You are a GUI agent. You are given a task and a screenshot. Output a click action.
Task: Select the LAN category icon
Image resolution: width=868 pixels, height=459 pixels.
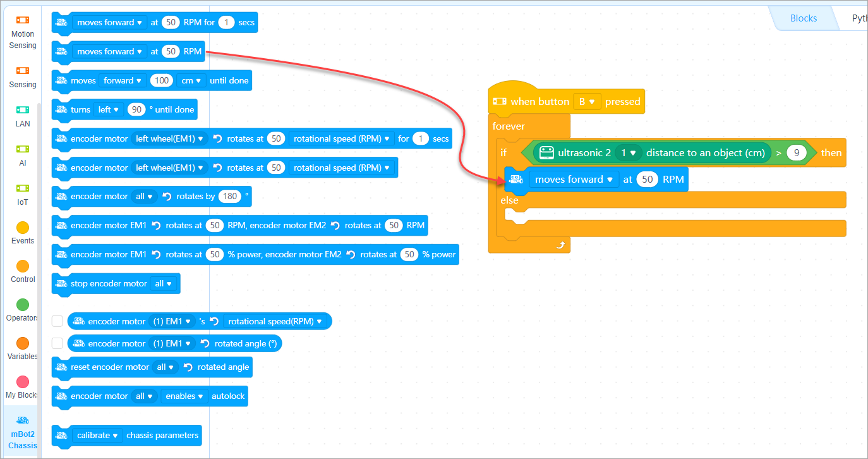pos(23,110)
